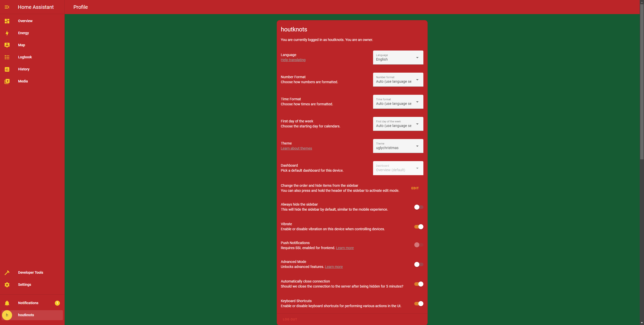Viewport: 644px width, 325px height.
Task: Click the Energy icon in sidebar
Action: (7, 33)
